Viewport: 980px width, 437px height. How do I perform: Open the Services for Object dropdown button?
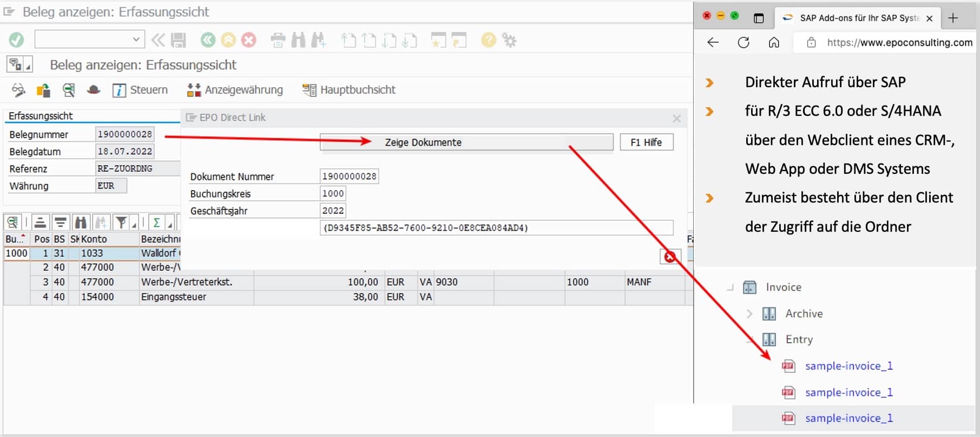point(19,64)
